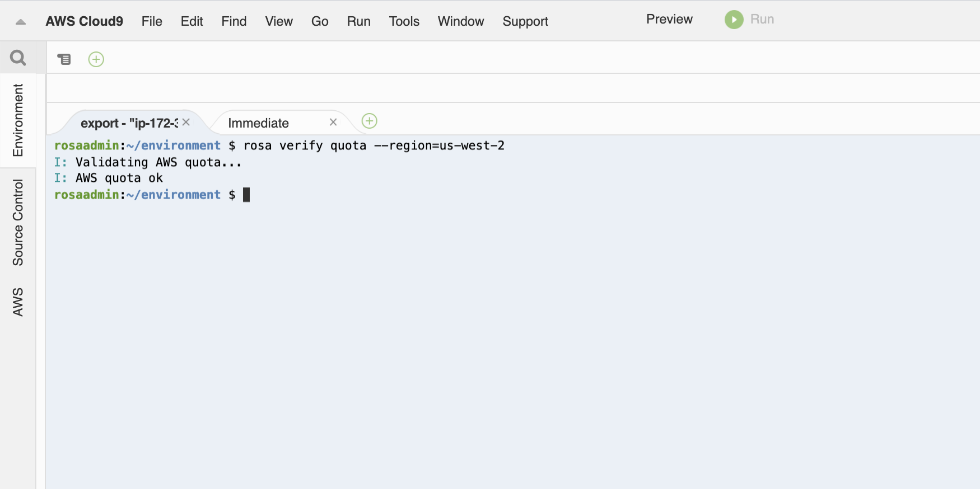This screenshot has width=980, height=489.
Task: Open the search magnifier in the sidebar
Action: 18,58
